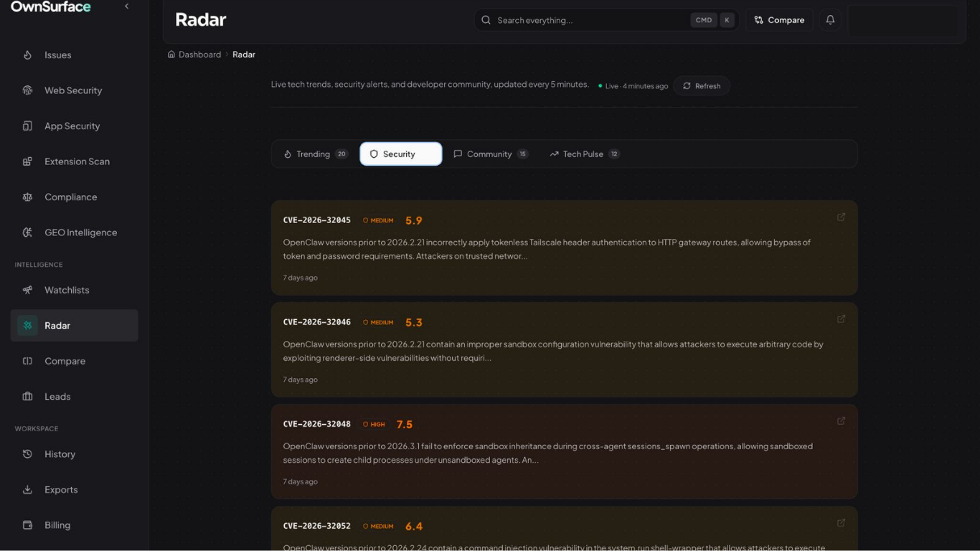The image size is (980, 551).
Task: Click the GEO Intelligence icon
Action: (x=27, y=232)
